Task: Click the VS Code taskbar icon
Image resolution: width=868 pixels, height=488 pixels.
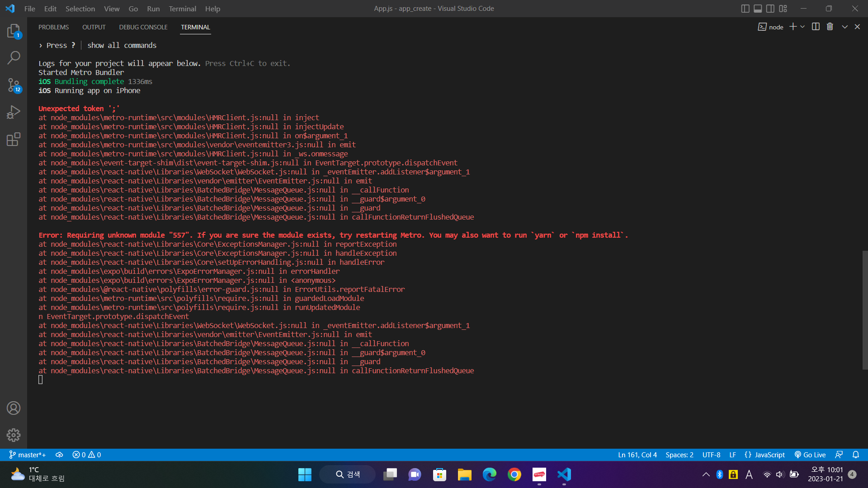Action: [x=564, y=474]
